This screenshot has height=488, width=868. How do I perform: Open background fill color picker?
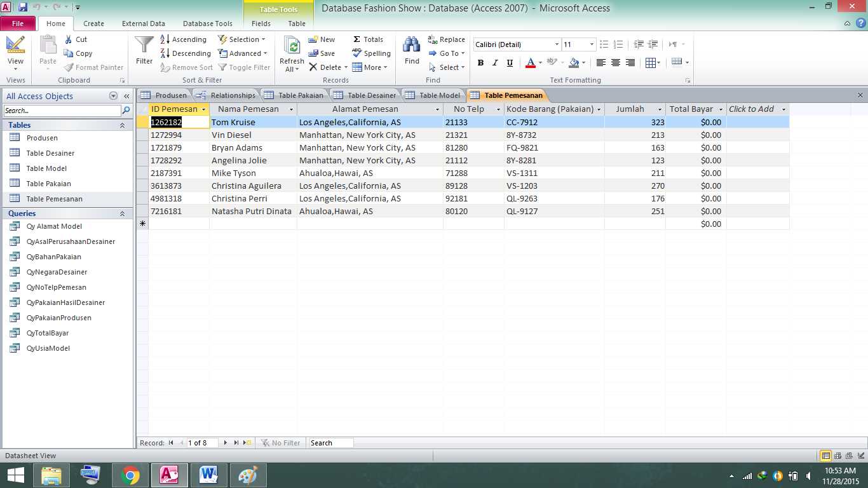click(x=584, y=63)
